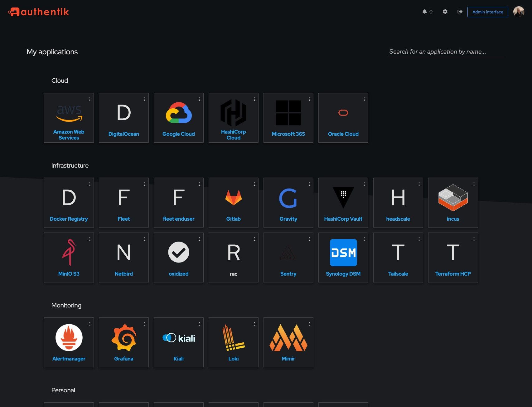The image size is (532, 407).
Task: Click the "My applications" page title
Action: click(x=52, y=52)
